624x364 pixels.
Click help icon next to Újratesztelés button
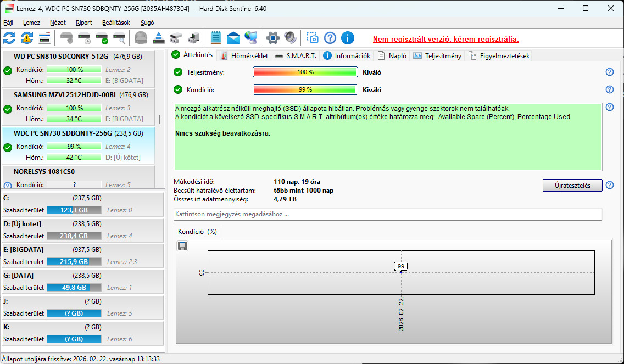tap(609, 185)
